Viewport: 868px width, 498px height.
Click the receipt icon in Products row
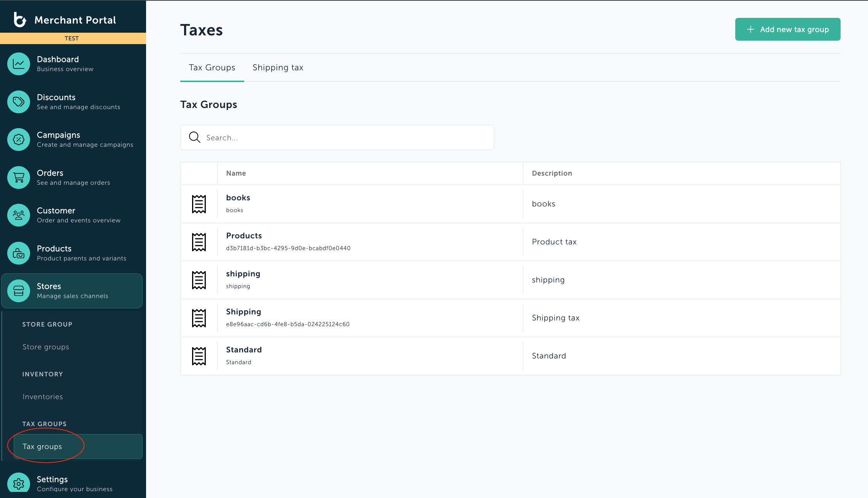coord(199,242)
